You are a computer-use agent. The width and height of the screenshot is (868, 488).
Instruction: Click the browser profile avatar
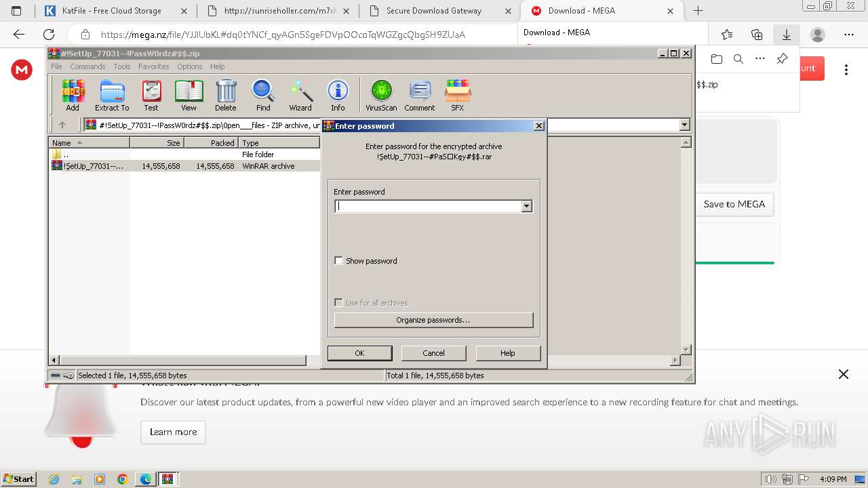coord(818,35)
